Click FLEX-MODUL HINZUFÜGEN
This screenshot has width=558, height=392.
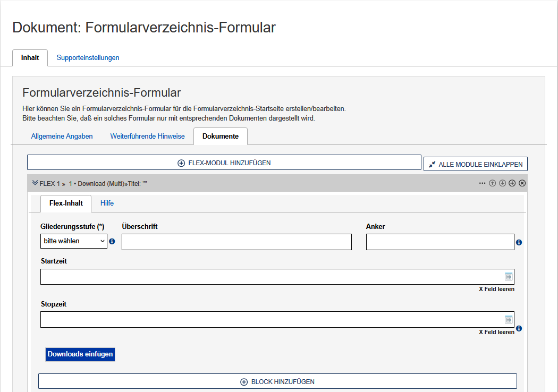point(223,163)
